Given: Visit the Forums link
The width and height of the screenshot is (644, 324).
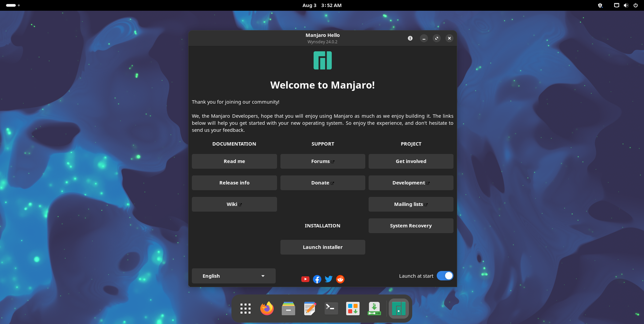Looking at the screenshot, I should point(323,161).
